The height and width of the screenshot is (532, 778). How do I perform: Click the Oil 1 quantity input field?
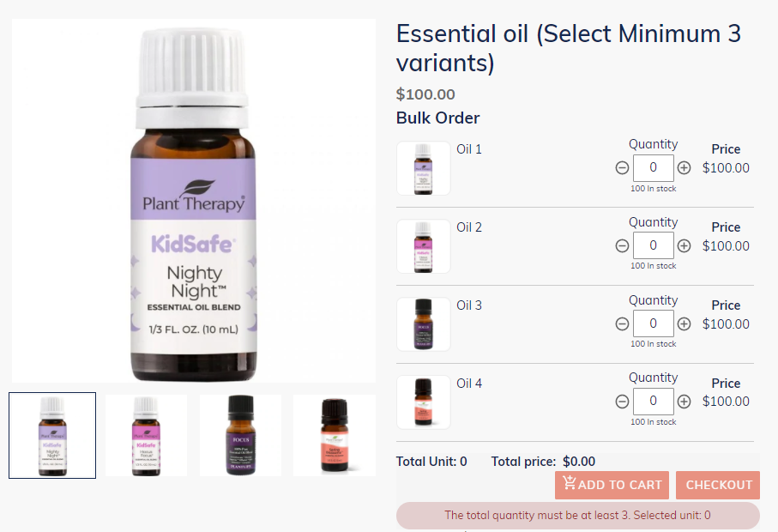pyautogui.click(x=654, y=167)
